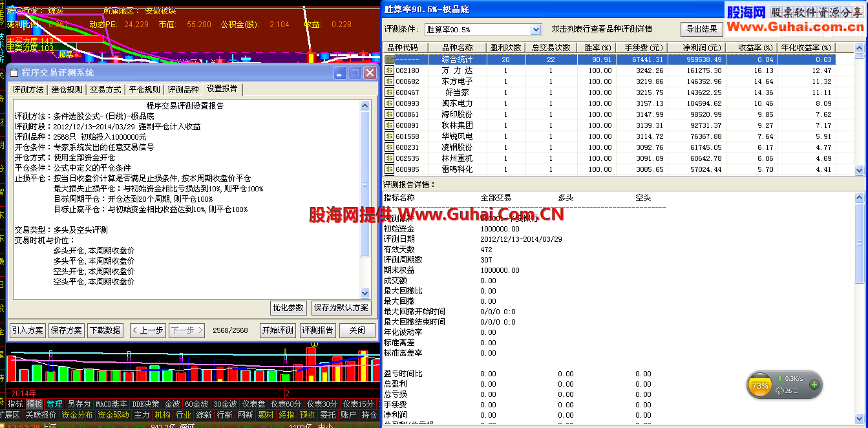
Task: Click the dollar icon for stock 600985
Action: [x=389, y=169]
